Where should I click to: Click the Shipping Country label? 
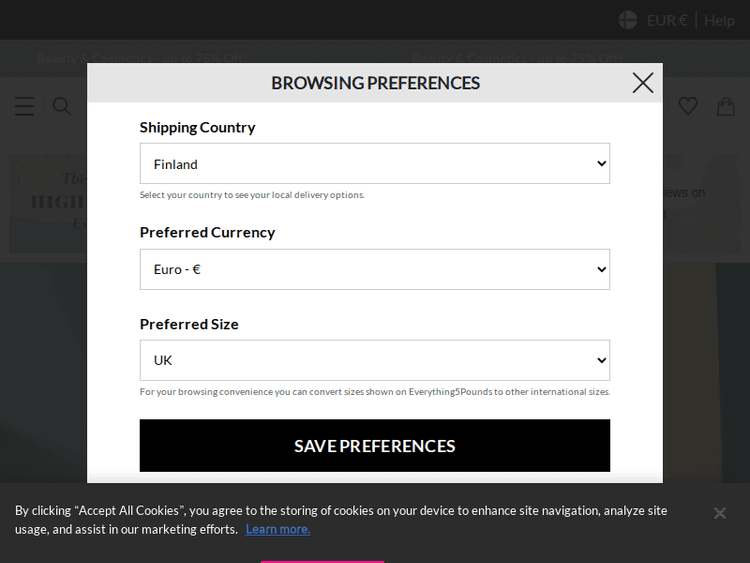click(197, 127)
